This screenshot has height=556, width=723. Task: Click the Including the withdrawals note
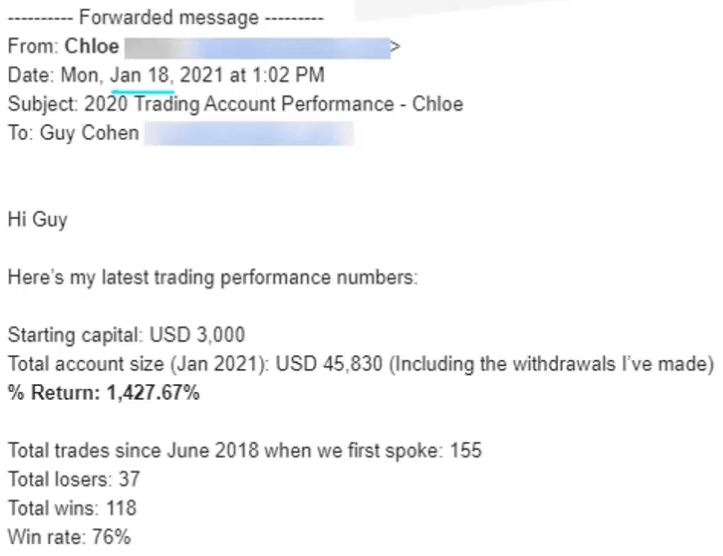pyautogui.click(x=550, y=364)
